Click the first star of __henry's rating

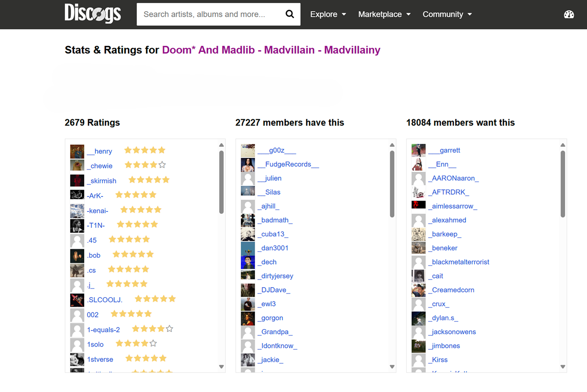coord(128,150)
